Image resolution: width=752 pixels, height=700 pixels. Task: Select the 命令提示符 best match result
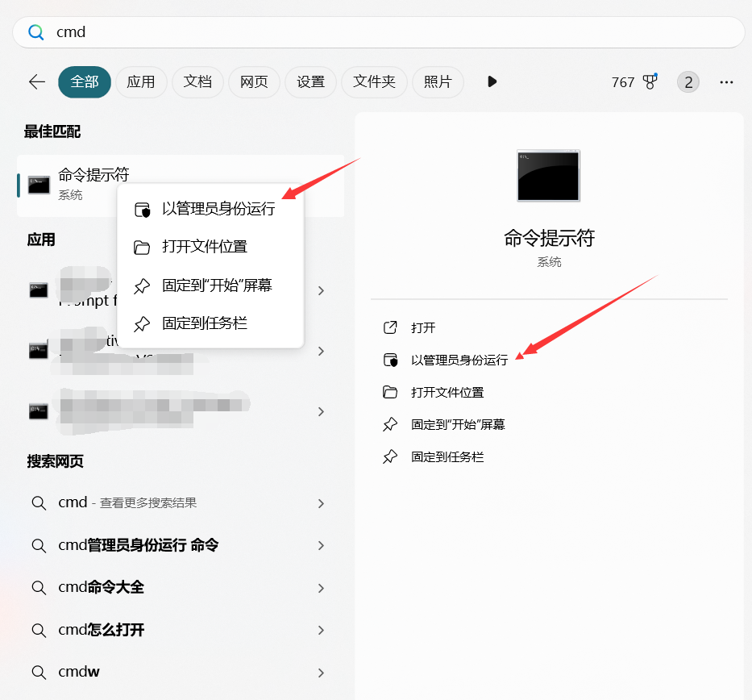tap(181, 185)
